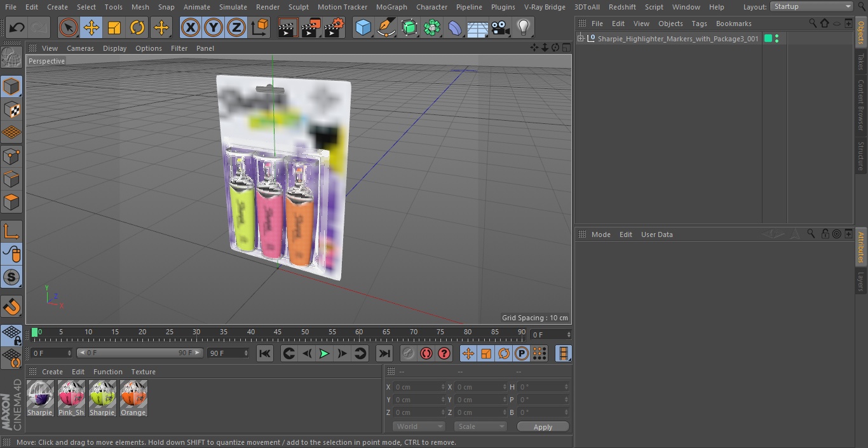Select the Pink_Sh material thumbnail
The width and height of the screenshot is (868, 448).
click(x=71, y=398)
